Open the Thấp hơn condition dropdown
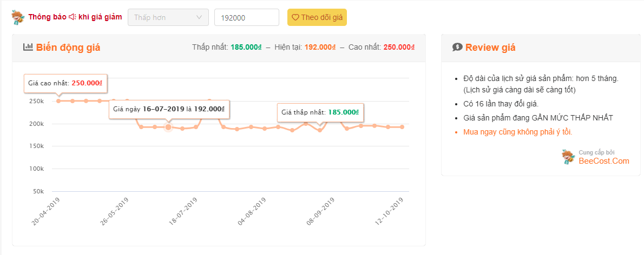Image resolution: width=644 pixels, height=255 pixels. point(168,17)
